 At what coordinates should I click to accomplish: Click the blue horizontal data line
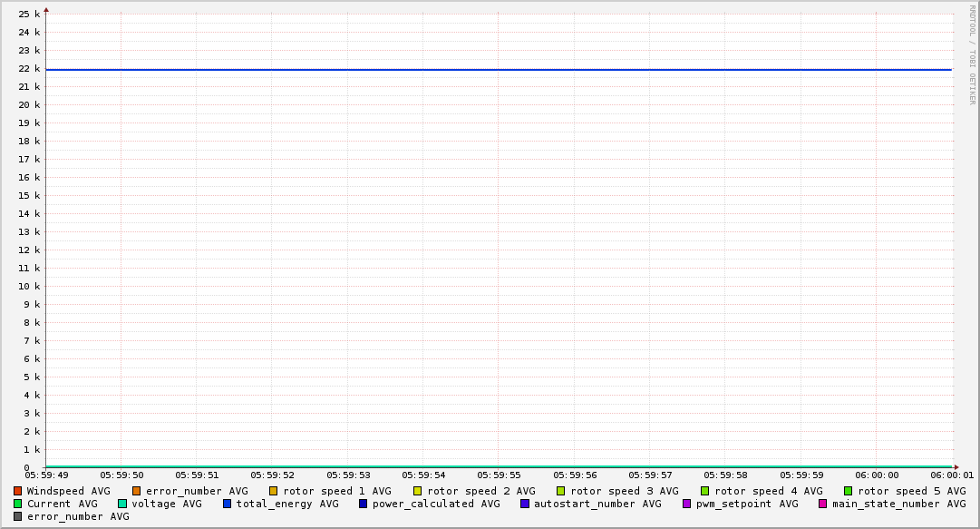click(x=499, y=70)
